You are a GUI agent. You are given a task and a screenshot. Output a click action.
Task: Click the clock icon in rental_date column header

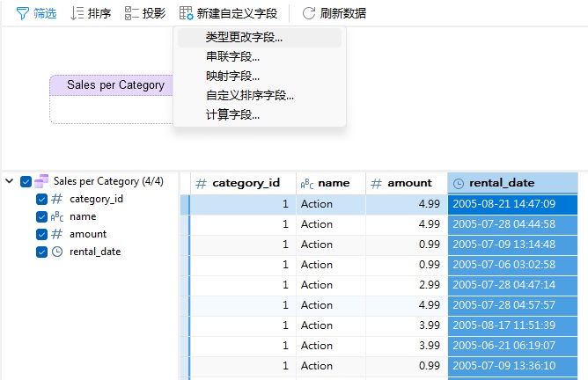pyautogui.click(x=459, y=184)
